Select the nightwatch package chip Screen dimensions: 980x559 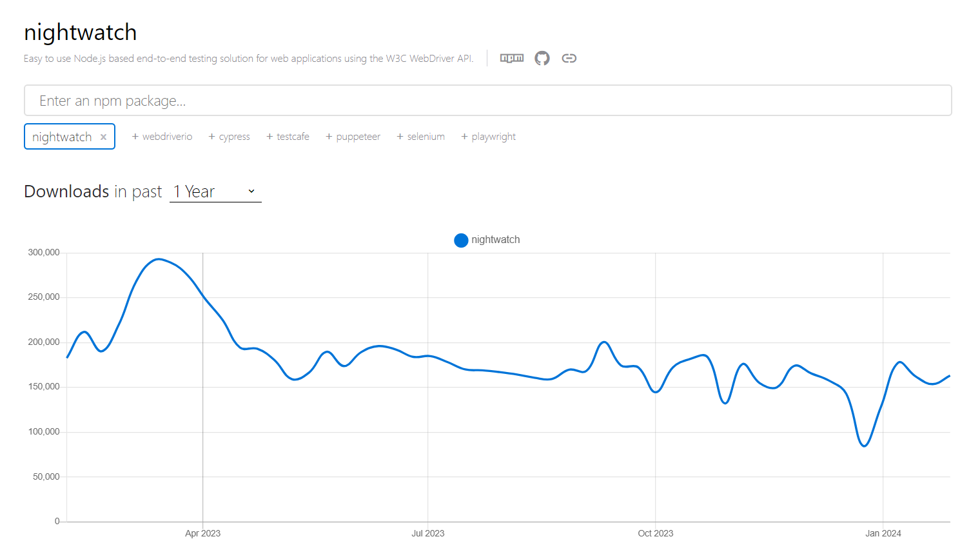coord(62,136)
